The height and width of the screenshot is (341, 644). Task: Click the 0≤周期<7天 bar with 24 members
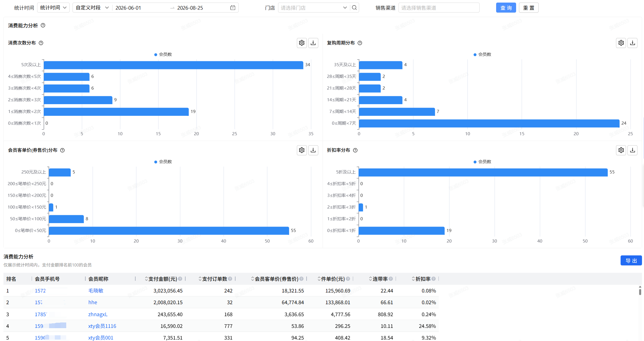(x=489, y=124)
